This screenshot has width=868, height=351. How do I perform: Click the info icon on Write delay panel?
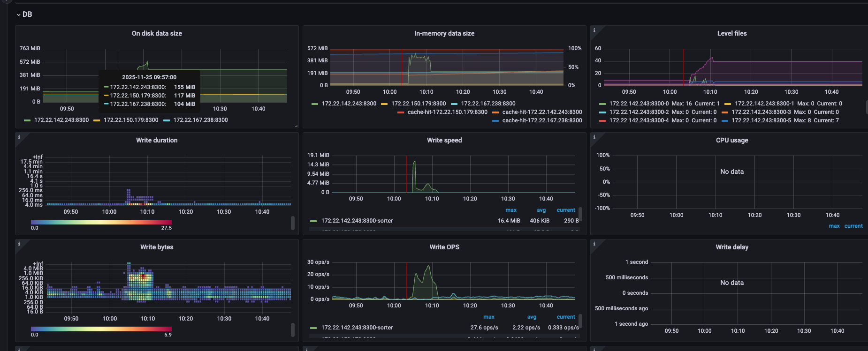594,244
